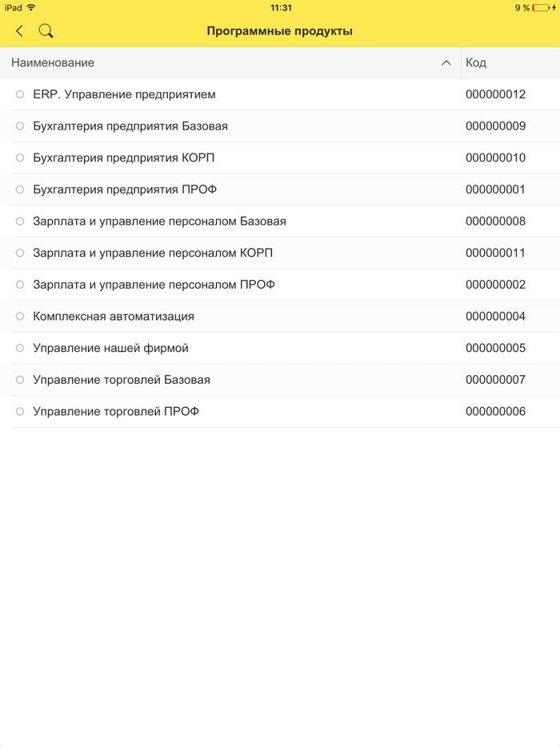Select the radio circle for ERP. Управление предприятием
Image resolution: width=560 pixels, height=747 pixels.
(x=18, y=94)
